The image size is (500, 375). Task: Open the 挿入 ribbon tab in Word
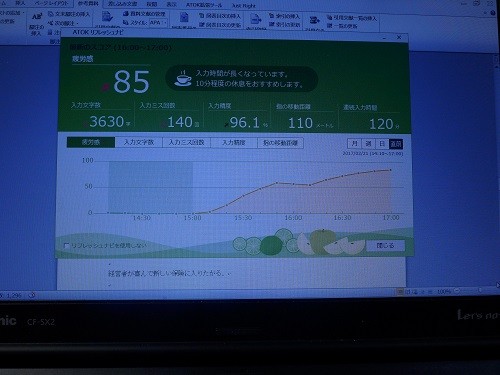coord(20,3)
